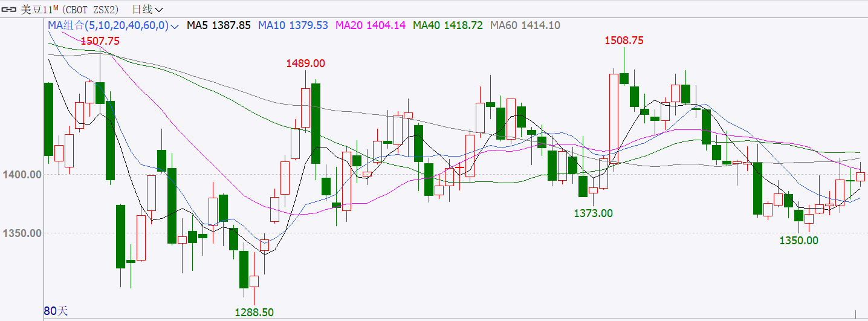Select the MA10 1379.53 legend value
The image size is (868, 321).
coord(293,25)
